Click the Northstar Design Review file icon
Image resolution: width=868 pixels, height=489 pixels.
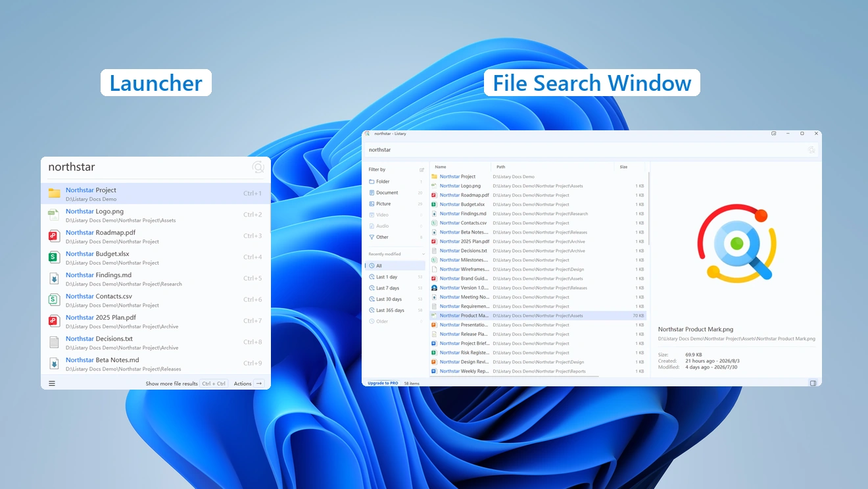coord(434,362)
